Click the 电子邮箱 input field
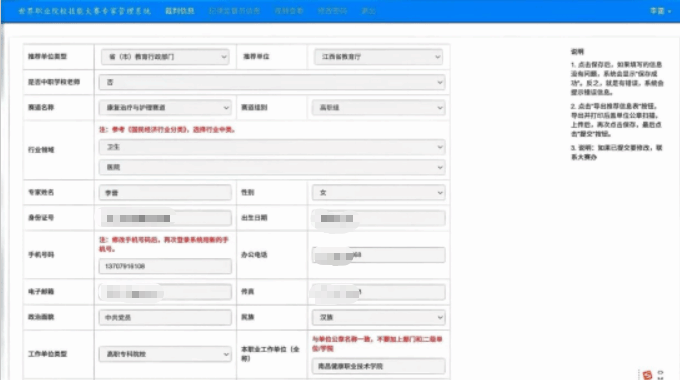The width and height of the screenshot is (680, 380). (x=165, y=292)
